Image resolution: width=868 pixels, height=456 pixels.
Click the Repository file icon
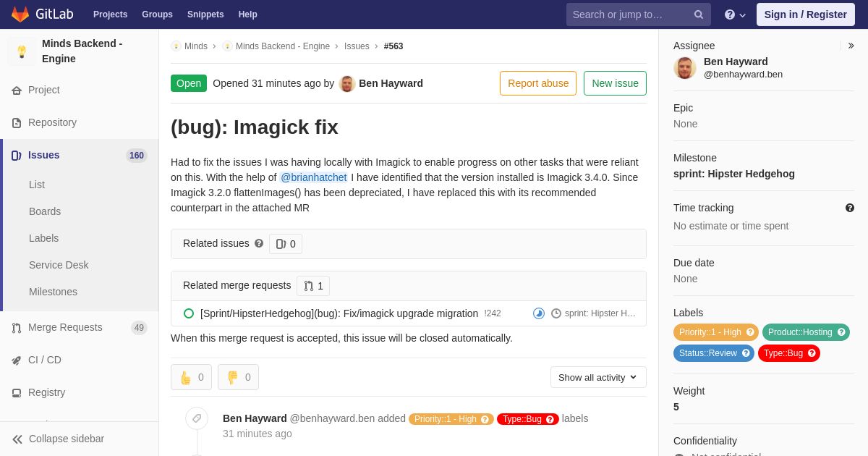17,123
